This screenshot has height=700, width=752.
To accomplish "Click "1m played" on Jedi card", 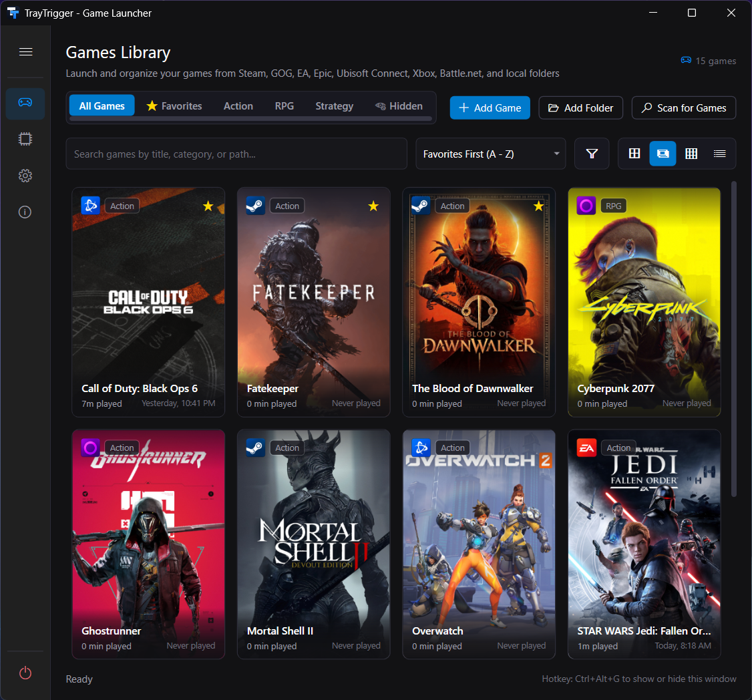I will click(x=598, y=646).
